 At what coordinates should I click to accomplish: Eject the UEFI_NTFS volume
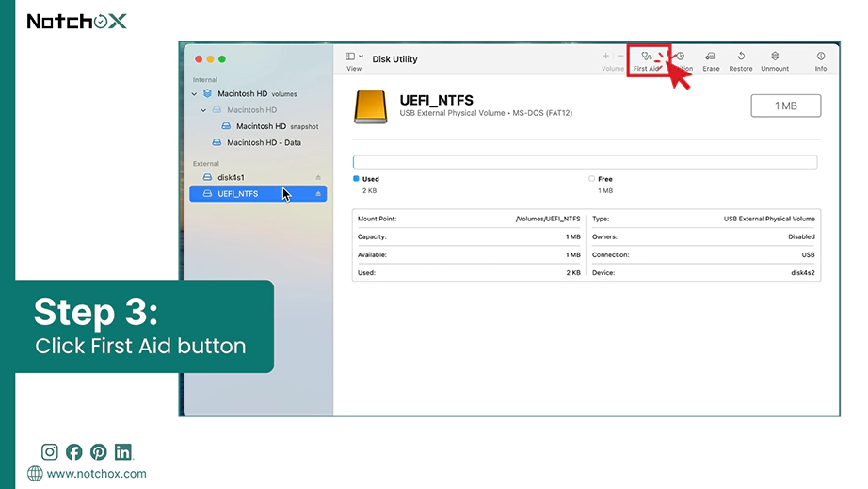(x=318, y=194)
